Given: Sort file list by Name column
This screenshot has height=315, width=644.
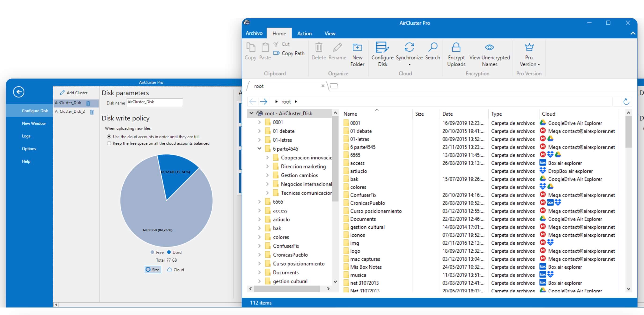Looking at the screenshot, I should pyautogui.click(x=350, y=114).
